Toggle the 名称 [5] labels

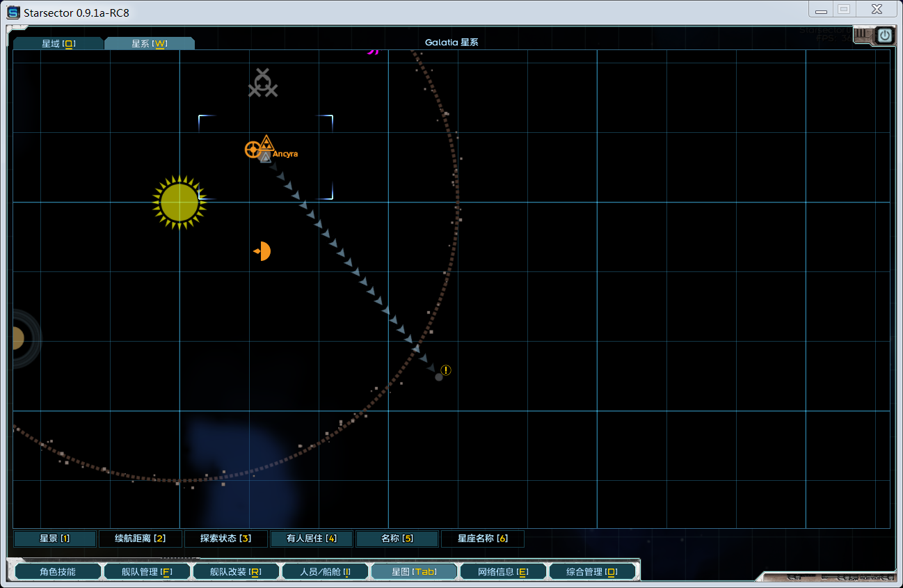[x=397, y=539]
